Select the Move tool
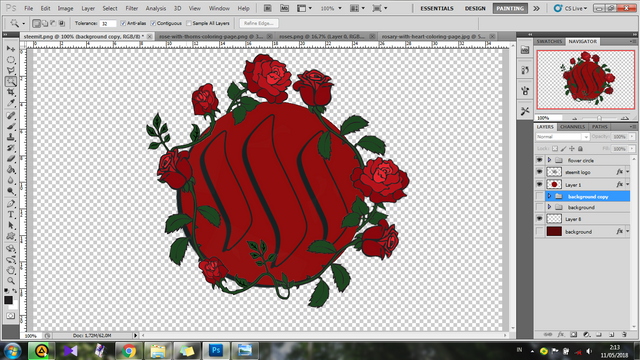 pos(11,49)
